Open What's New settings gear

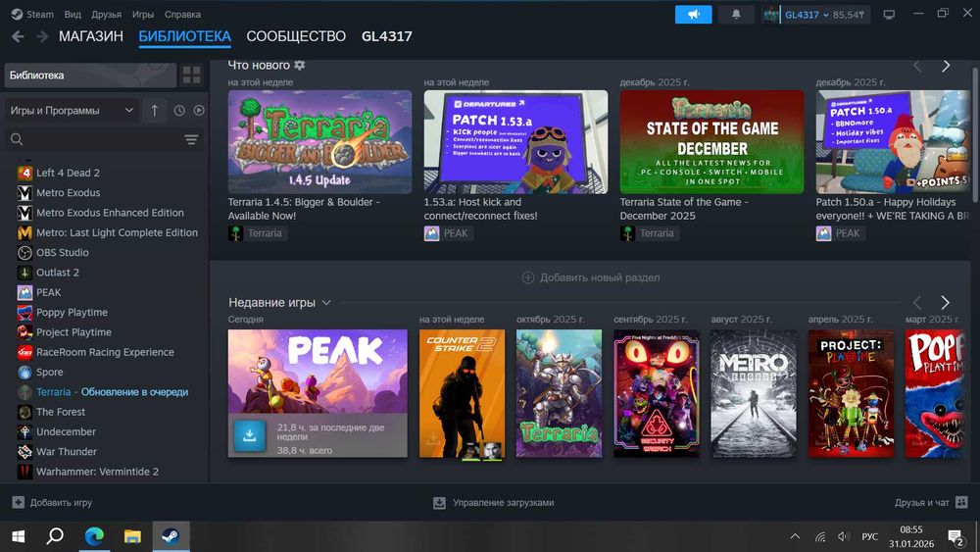pos(299,65)
